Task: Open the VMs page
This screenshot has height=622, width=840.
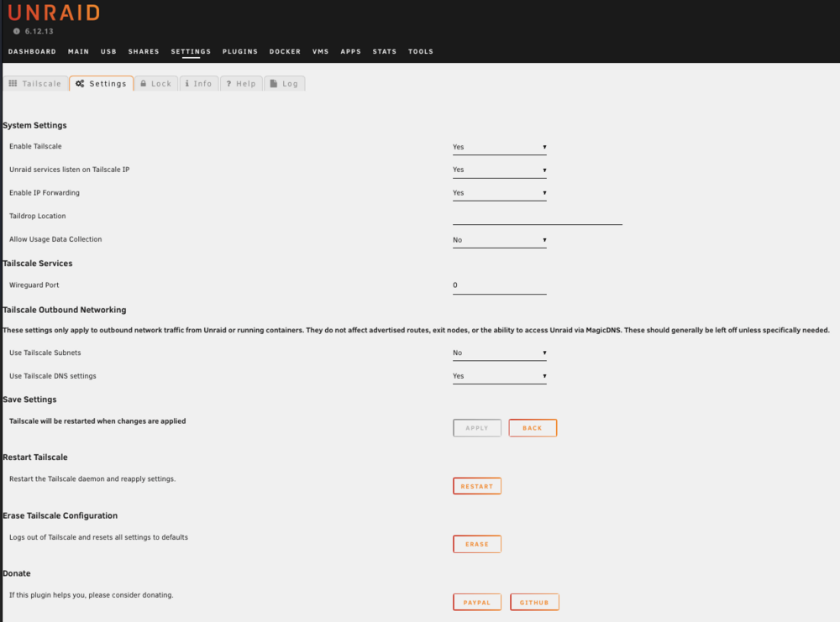Action: pyautogui.click(x=320, y=51)
